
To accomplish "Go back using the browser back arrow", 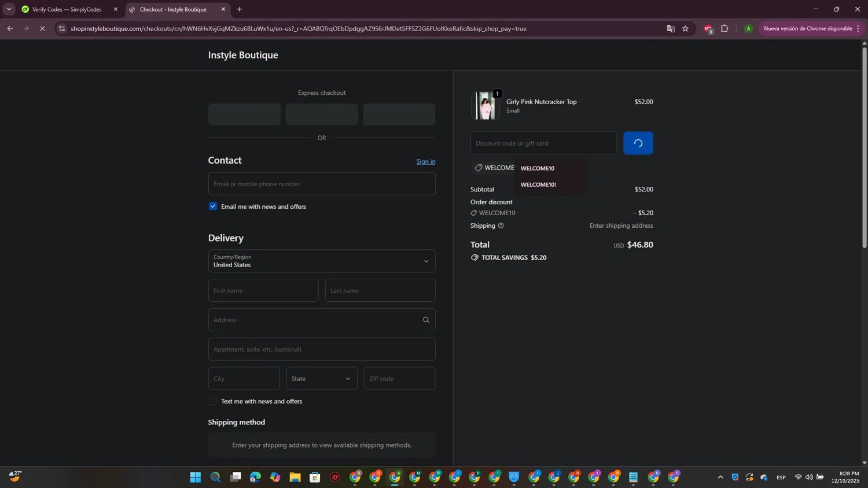I will 10,28.
